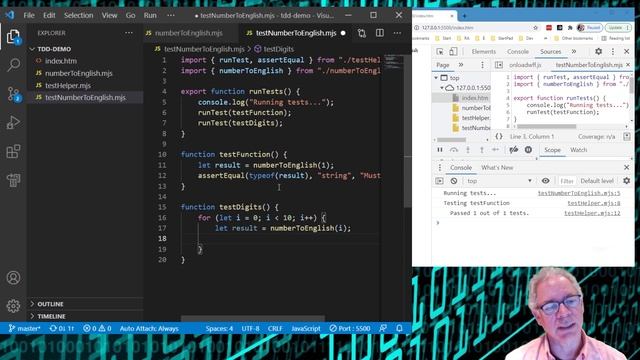Click the Port : 5500 Live Server button
This screenshot has width=640, height=360.
350,328
